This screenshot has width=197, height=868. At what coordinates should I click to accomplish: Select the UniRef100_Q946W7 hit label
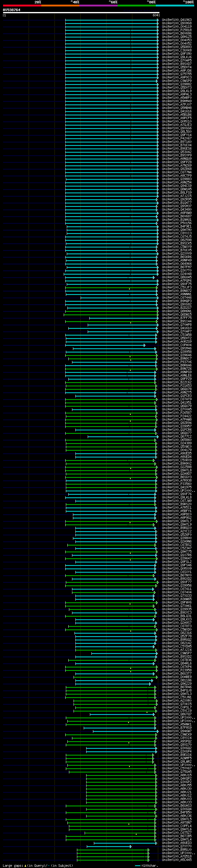click(177, 731)
